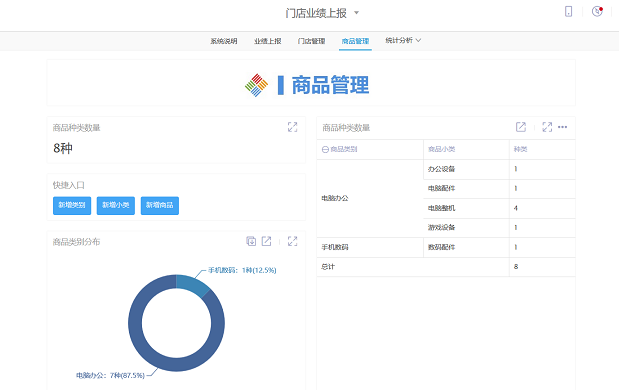This screenshot has width=619, height=390.
Task: Expand 商品种类数量 table to fullscreen
Action: pyautogui.click(x=547, y=127)
